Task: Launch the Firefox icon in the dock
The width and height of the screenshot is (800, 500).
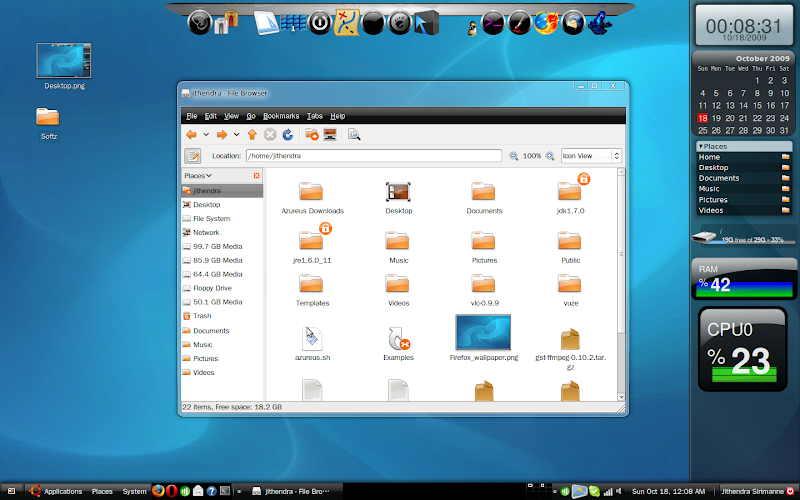Action: (x=546, y=23)
